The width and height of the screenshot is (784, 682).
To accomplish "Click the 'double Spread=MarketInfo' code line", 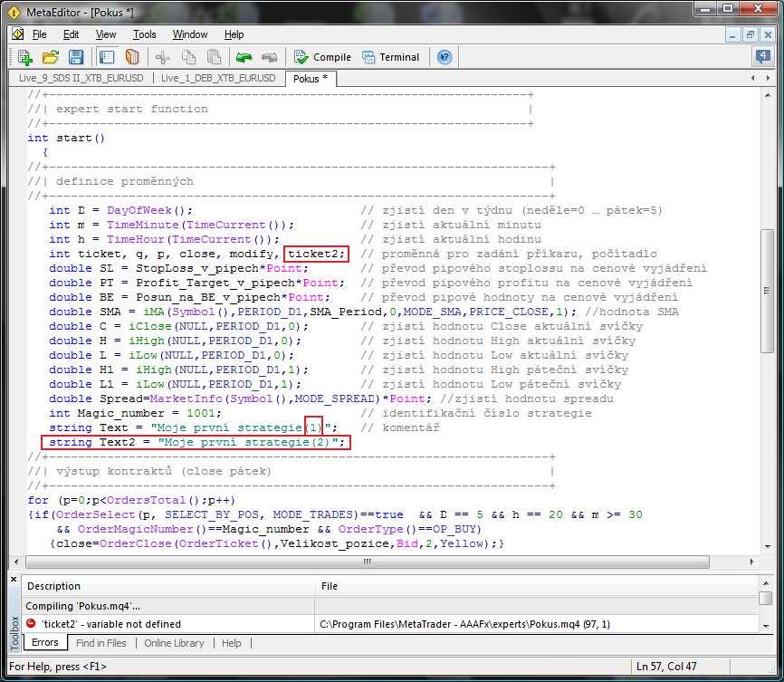I will pos(240,399).
